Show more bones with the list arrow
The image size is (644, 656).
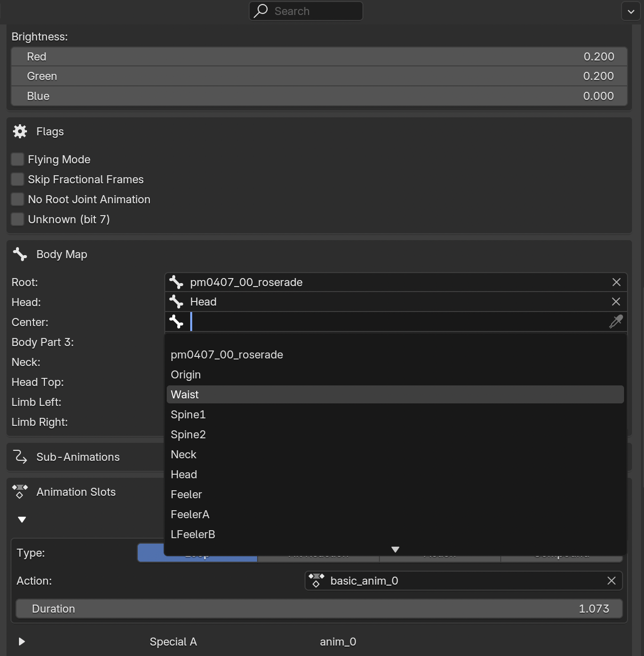pyautogui.click(x=395, y=550)
